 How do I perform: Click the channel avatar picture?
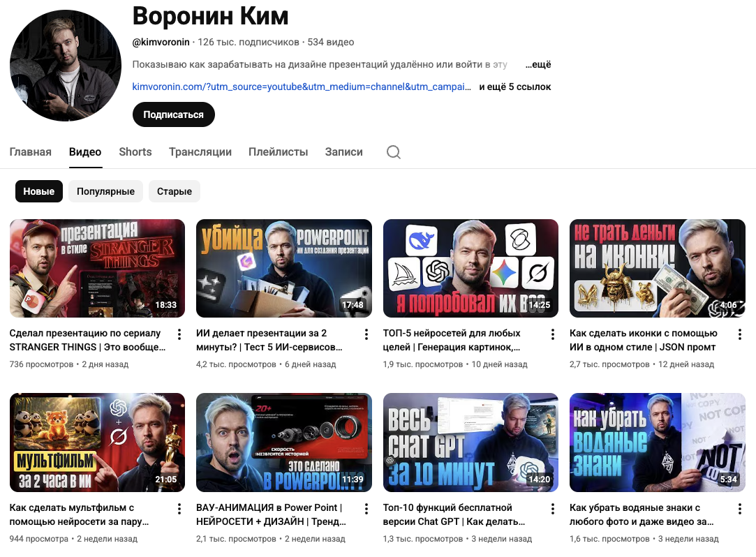(x=66, y=66)
